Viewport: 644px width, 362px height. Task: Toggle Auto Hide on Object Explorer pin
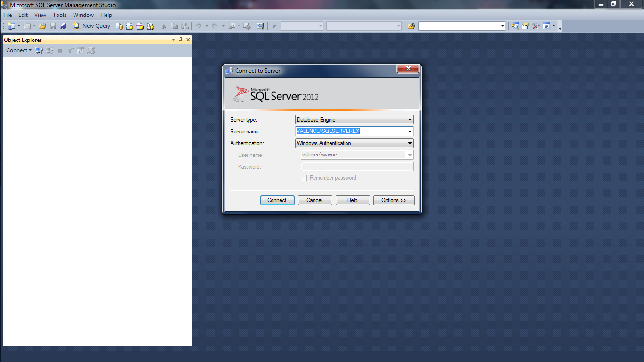[180, 40]
